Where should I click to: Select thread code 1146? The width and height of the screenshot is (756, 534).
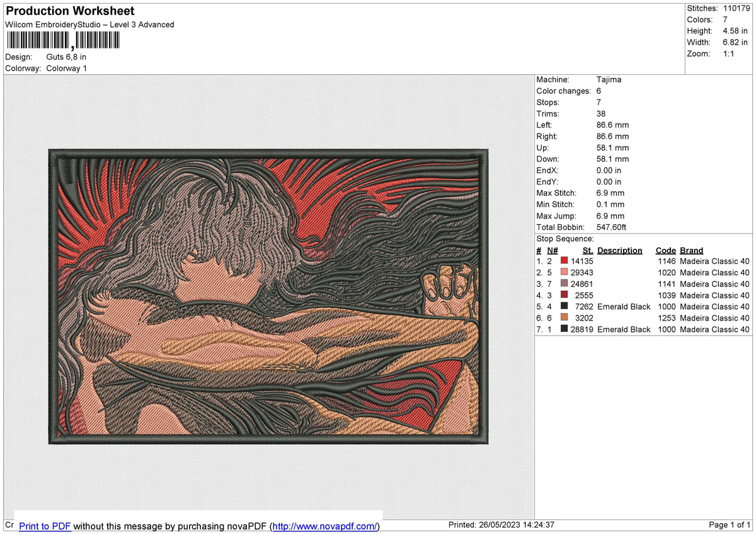click(667, 261)
